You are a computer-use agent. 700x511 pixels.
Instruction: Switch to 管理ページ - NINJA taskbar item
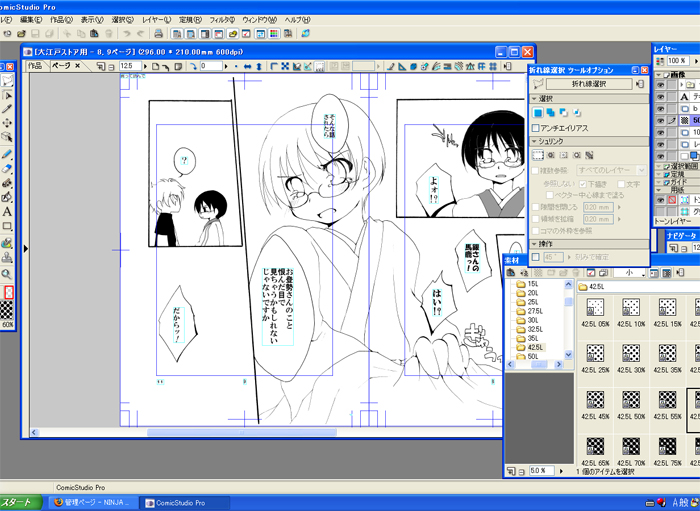pos(93,503)
